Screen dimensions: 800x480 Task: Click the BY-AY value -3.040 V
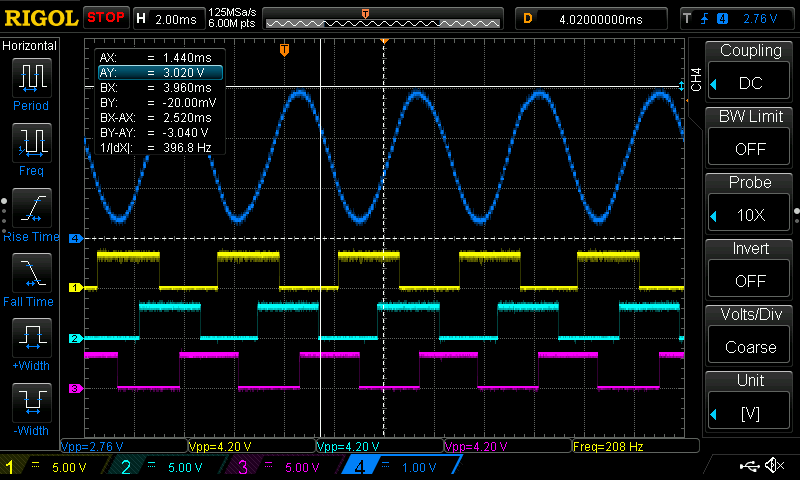186,133
